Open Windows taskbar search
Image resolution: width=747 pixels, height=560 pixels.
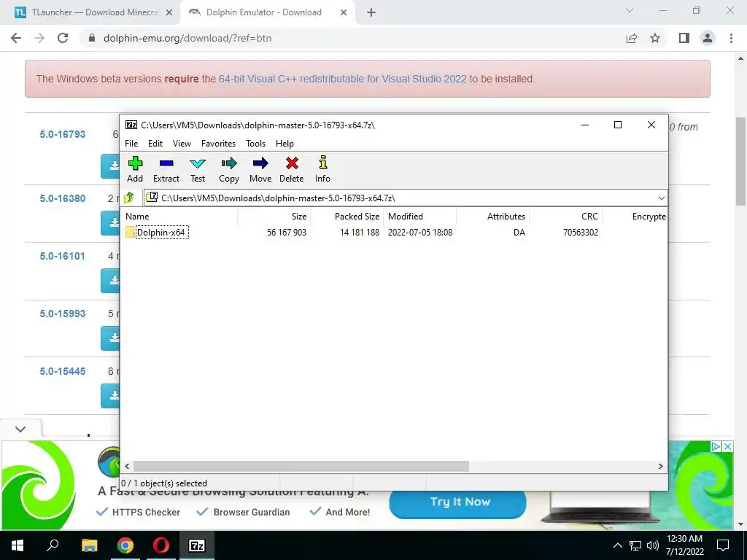pos(53,545)
